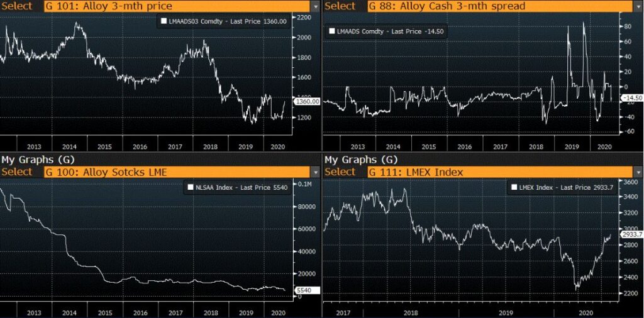Expand dropdown arrow for G 101 Alloy 3-mth price

tap(314, 6)
